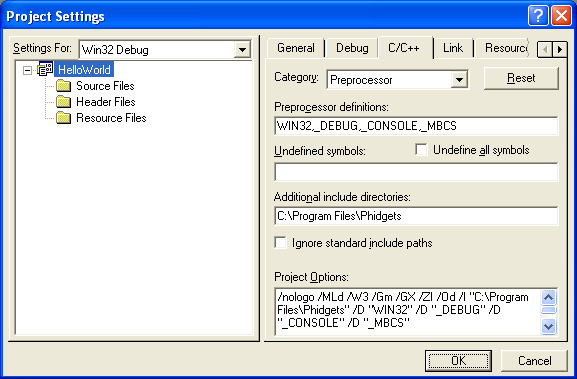Click Project Options scroll down arrow

coord(549,326)
